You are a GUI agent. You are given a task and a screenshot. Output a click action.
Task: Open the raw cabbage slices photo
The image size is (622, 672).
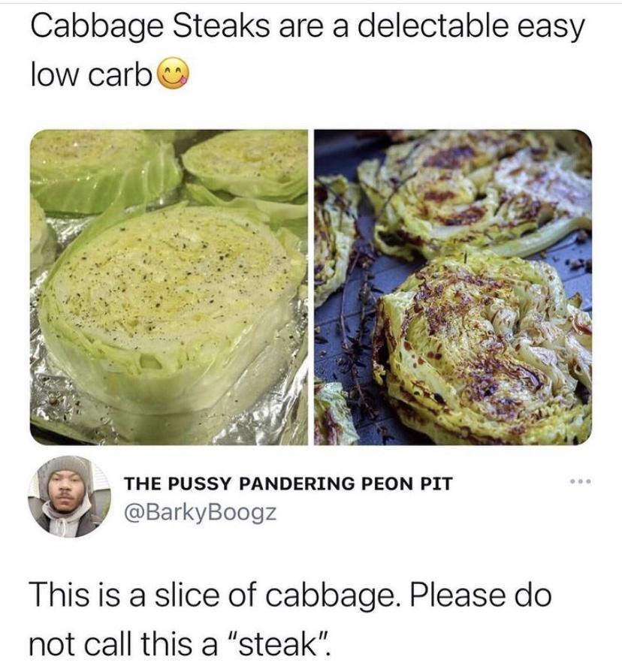[x=169, y=287]
